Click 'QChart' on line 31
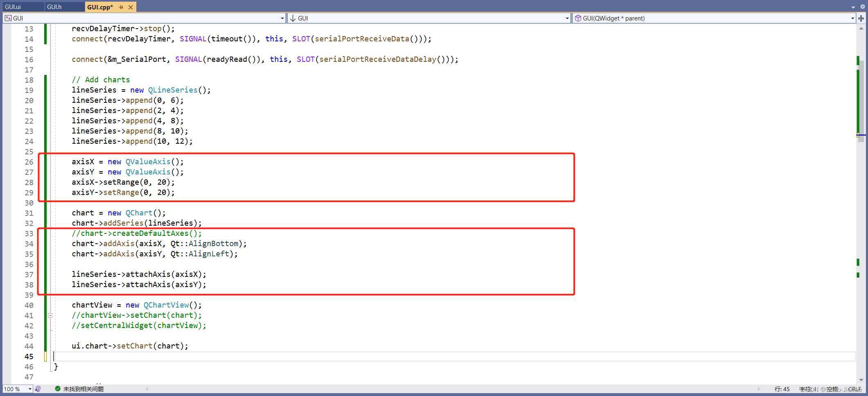868x396 pixels. (x=139, y=213)
